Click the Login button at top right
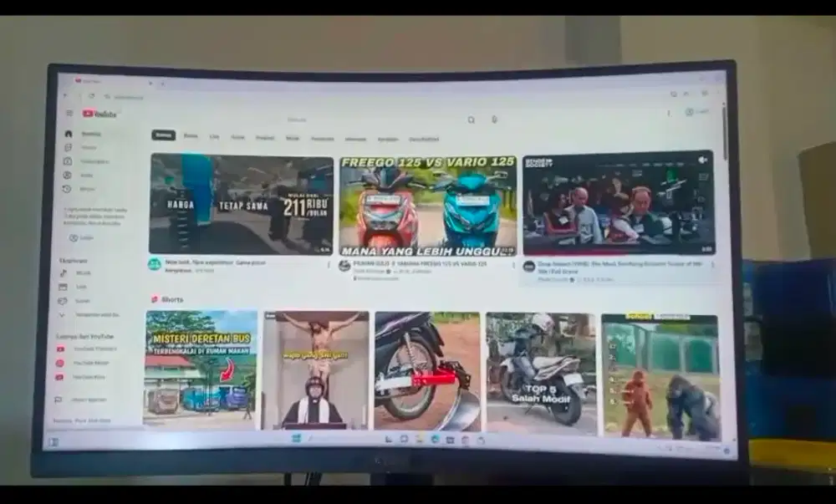Image resolution: width=836 pixels, height=504 pixels. pyautogui.click(x=697, y=112)
